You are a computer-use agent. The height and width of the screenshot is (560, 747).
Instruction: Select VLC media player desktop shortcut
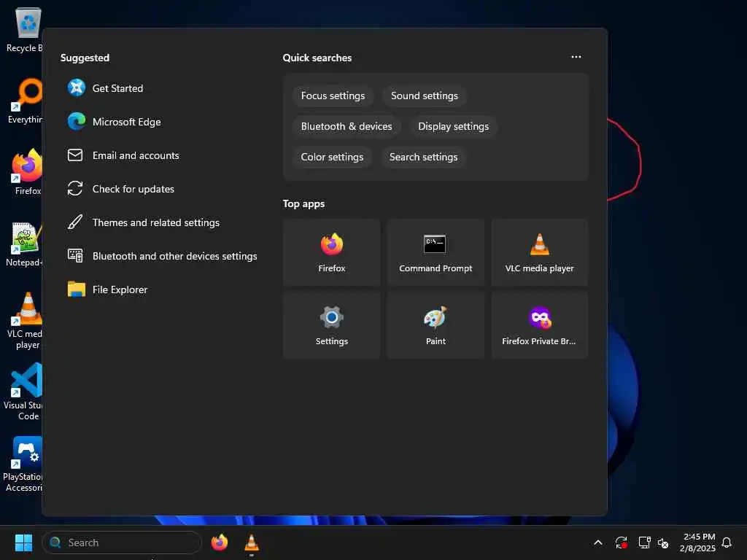tap(26, 321)
